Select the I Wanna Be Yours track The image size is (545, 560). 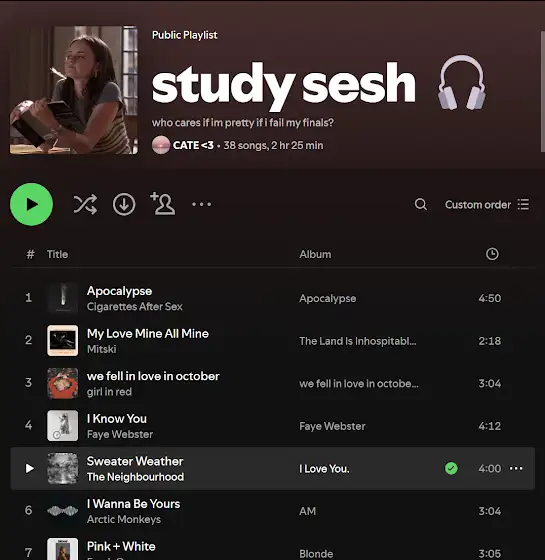pos(273,511)
